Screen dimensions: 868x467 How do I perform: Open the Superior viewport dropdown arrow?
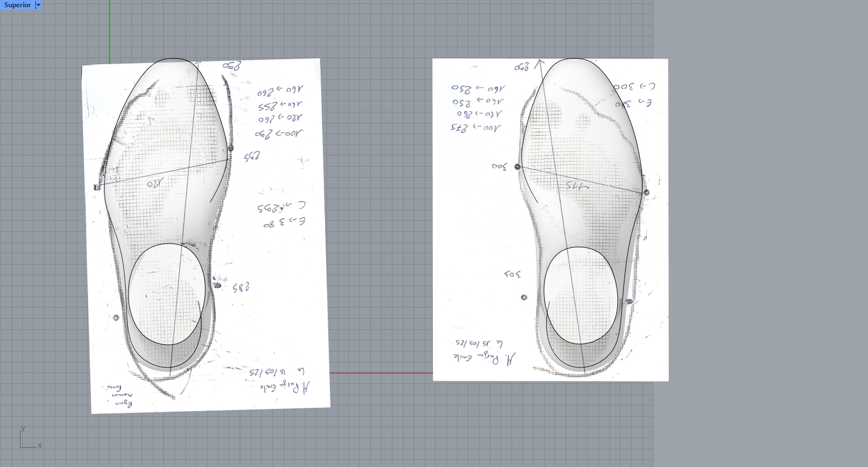pyautogui.click(x=38, y=5)
